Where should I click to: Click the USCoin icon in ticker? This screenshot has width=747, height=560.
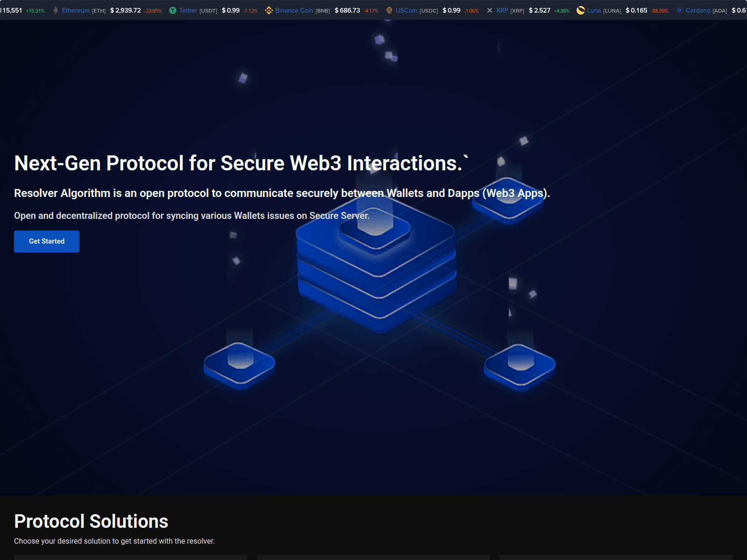pyautogui.click(x=389, y=10)
